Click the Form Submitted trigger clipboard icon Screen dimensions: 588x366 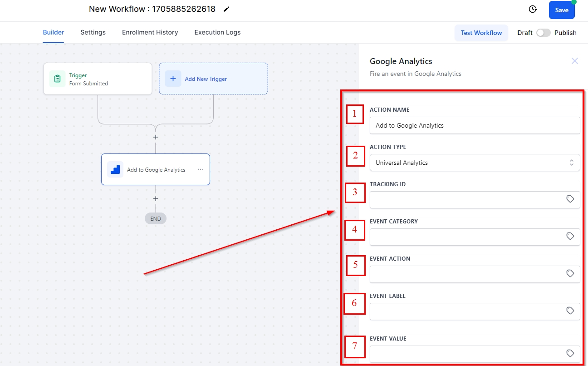57,79
